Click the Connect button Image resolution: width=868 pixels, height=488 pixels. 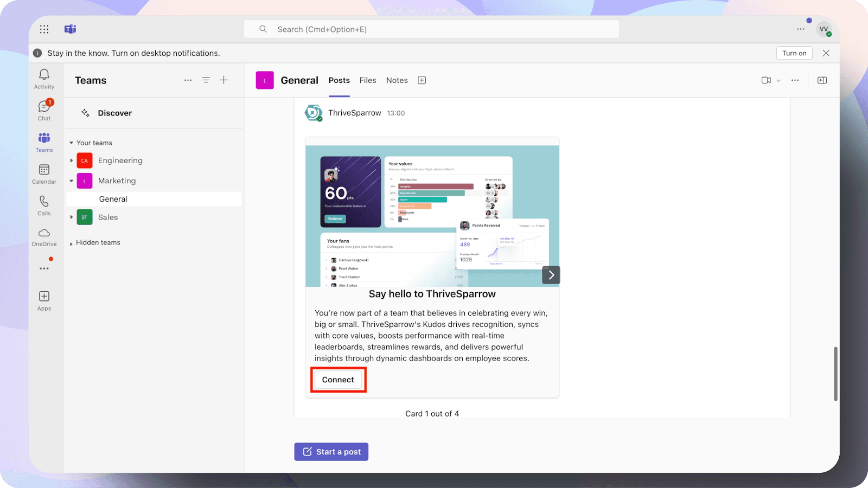tap(338, 380)
